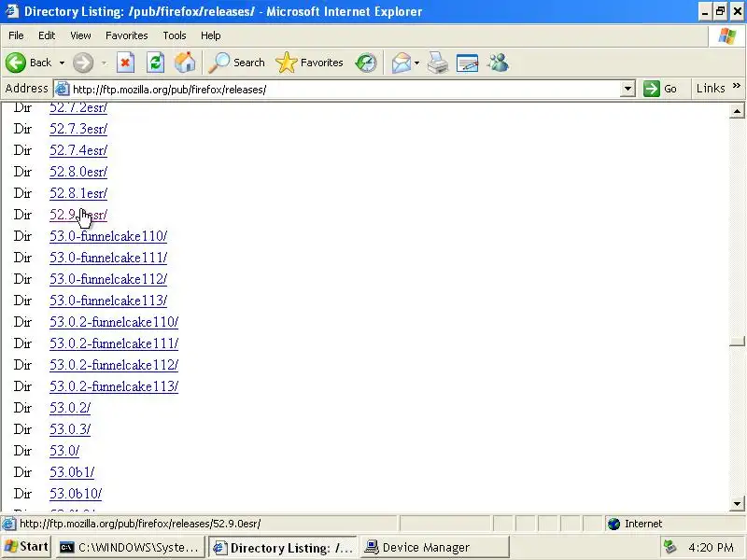Viewport: 747px width, 560px height.
Task: Open the 53.0.2-funnelcake110/ link
Action: click(114, 322)
